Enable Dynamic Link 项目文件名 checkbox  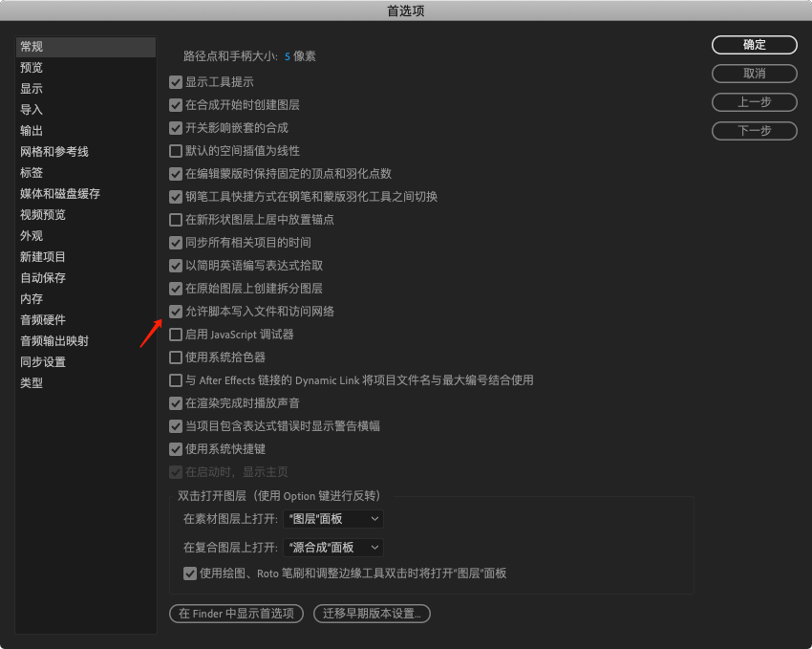pos(176,380)
